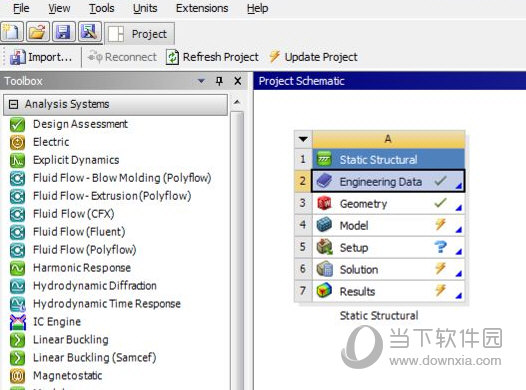Click Update Project
Screen dimensions: 526x390
pyautogui.click(x=313, y=57)
